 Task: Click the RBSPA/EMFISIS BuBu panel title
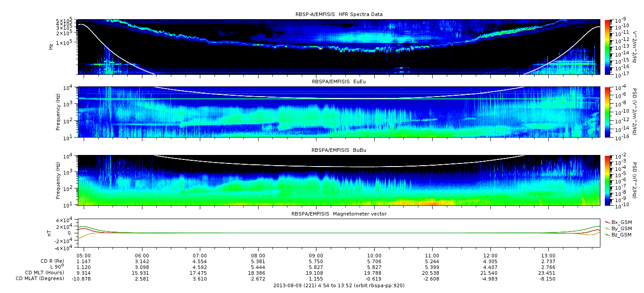tap(339, 151)
